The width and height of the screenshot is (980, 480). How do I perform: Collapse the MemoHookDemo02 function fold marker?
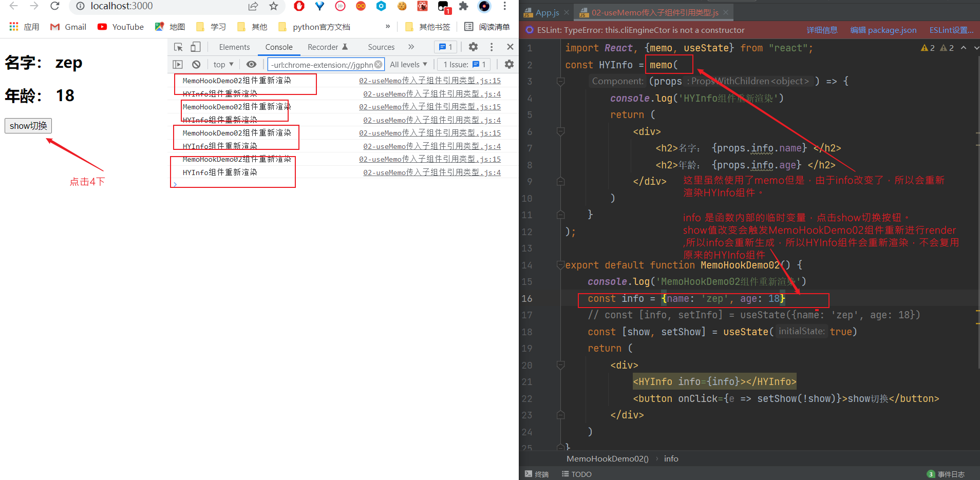coord(561,265)
